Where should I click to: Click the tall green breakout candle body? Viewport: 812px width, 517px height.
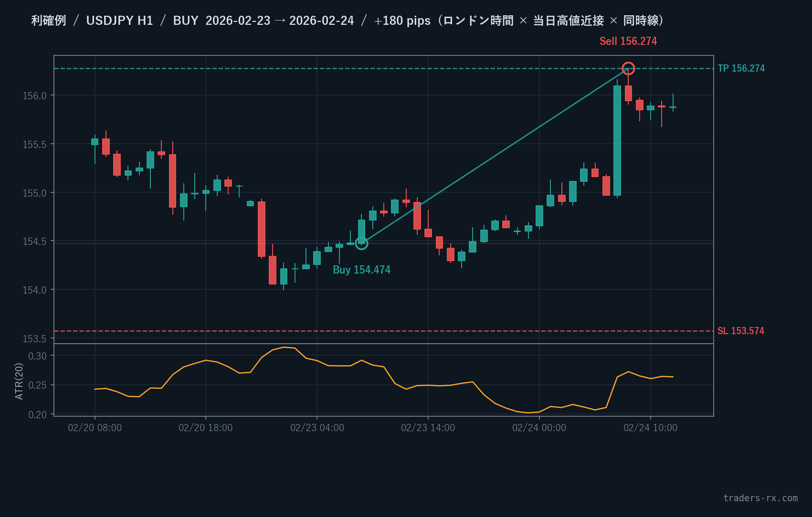pyautogui.click(x=617, y=140)
